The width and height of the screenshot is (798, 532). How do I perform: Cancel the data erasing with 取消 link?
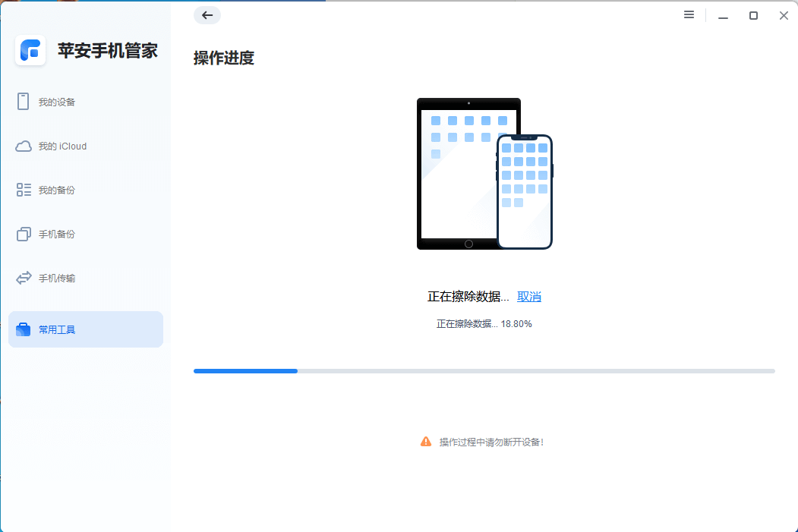click(x=529, y=296)
